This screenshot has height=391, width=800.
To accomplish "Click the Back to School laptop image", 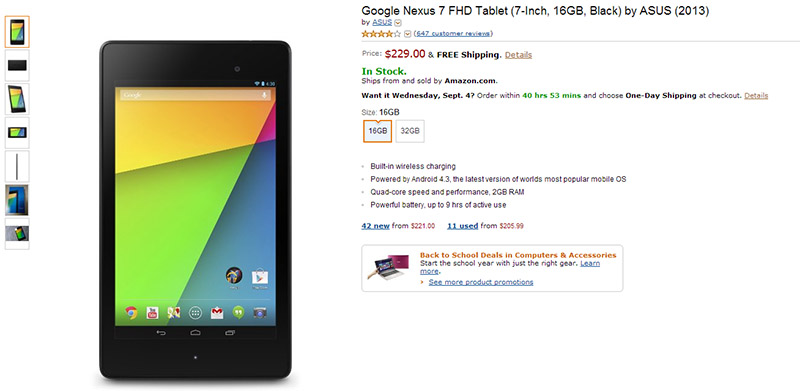I will [387, 267].
